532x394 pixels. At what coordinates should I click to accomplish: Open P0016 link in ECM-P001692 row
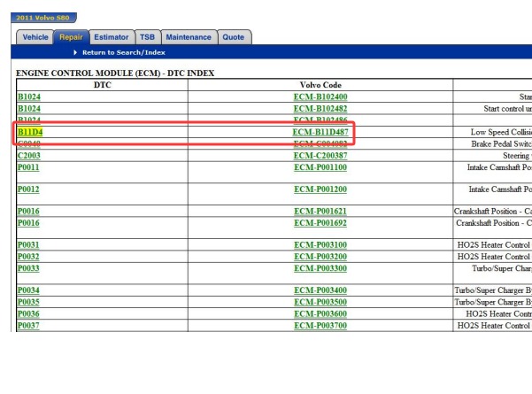tap(28, 223)
